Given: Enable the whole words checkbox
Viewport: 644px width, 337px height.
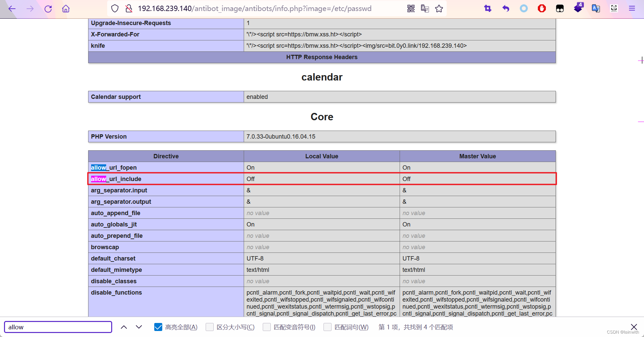Looking at the screenshot, I should tap(328, 327).
